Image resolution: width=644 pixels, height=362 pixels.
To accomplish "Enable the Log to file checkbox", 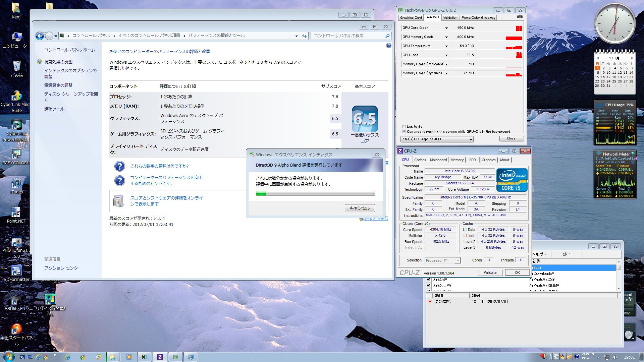I will 404,126.
